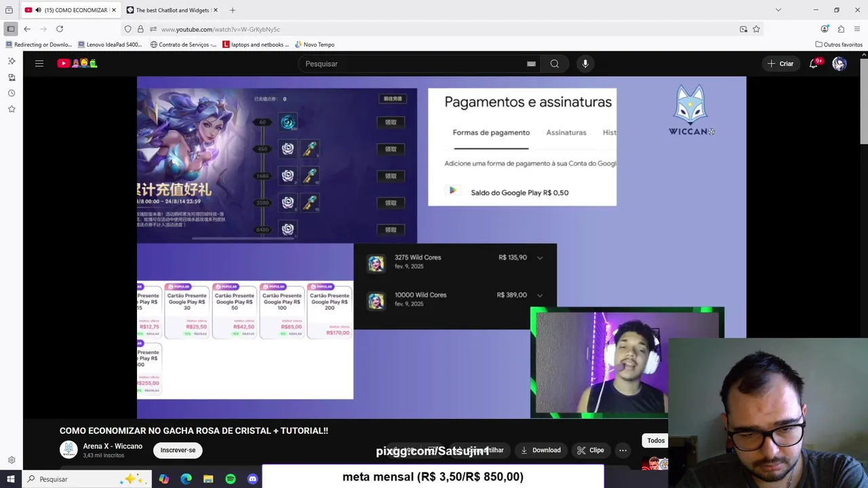Bookmark this page with the star
868x488 pixels.
[756, 29]
